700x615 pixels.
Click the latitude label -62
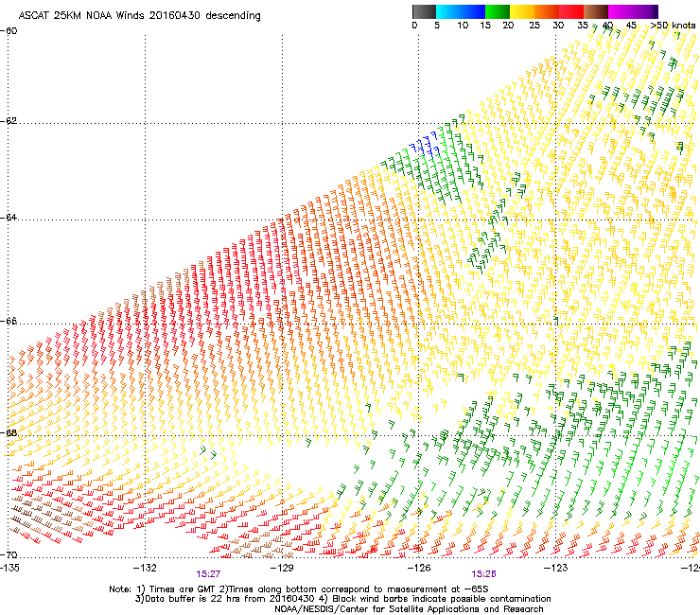tap(9, 121)
